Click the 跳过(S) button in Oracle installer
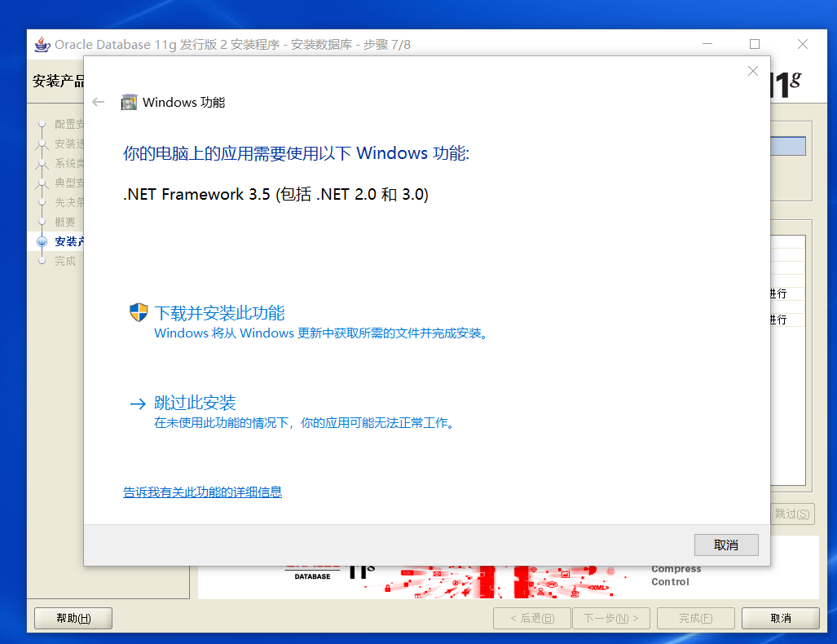Viewport: 837px width, 644px height. 792,514
